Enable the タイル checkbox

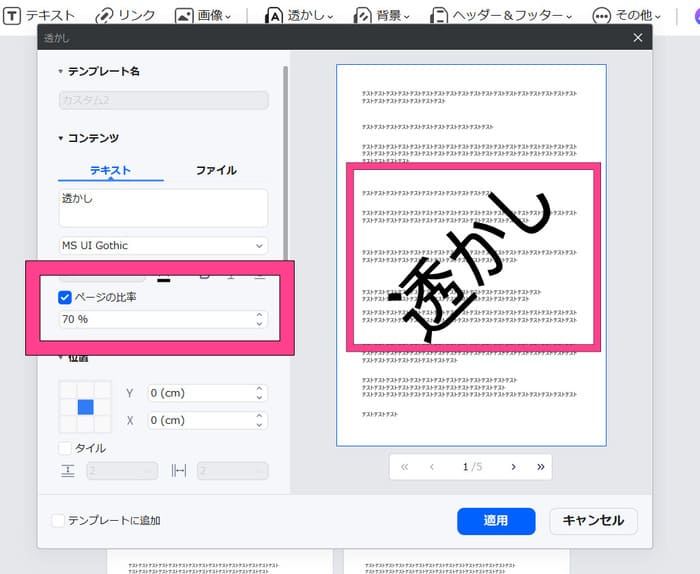pos(65,448)
